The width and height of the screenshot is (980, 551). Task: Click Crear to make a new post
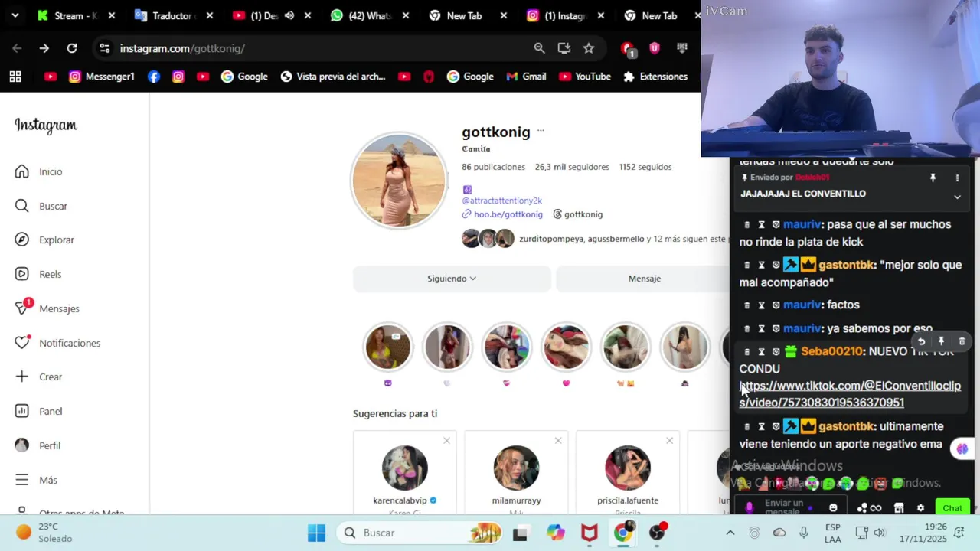[x=38, y=377]
